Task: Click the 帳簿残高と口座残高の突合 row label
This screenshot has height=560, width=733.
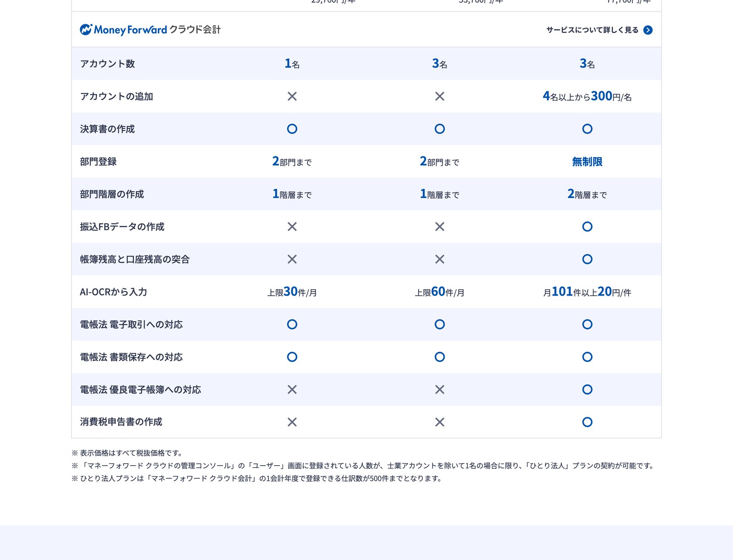Action: 135,259
